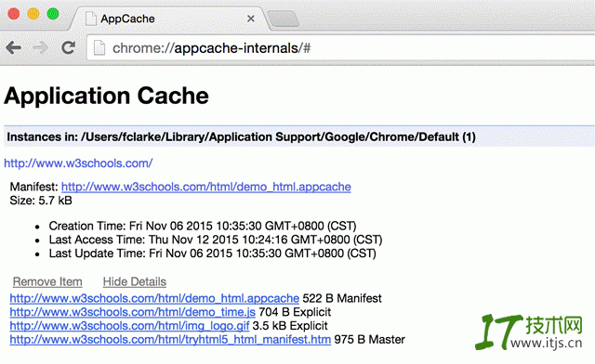Click the browser back arrow
The width and height of the screenshot is (595, 364).
pos(14,47)
